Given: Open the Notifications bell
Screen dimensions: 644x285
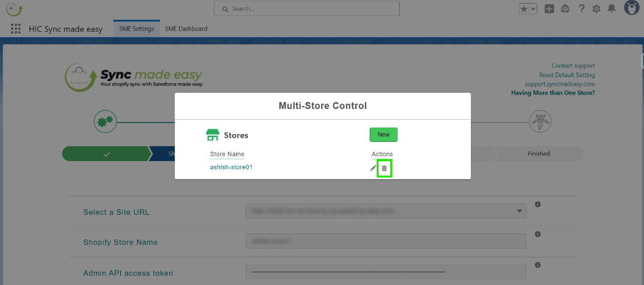Looking at the screenshot, I should pyautogui.click(x=612, y=8).
